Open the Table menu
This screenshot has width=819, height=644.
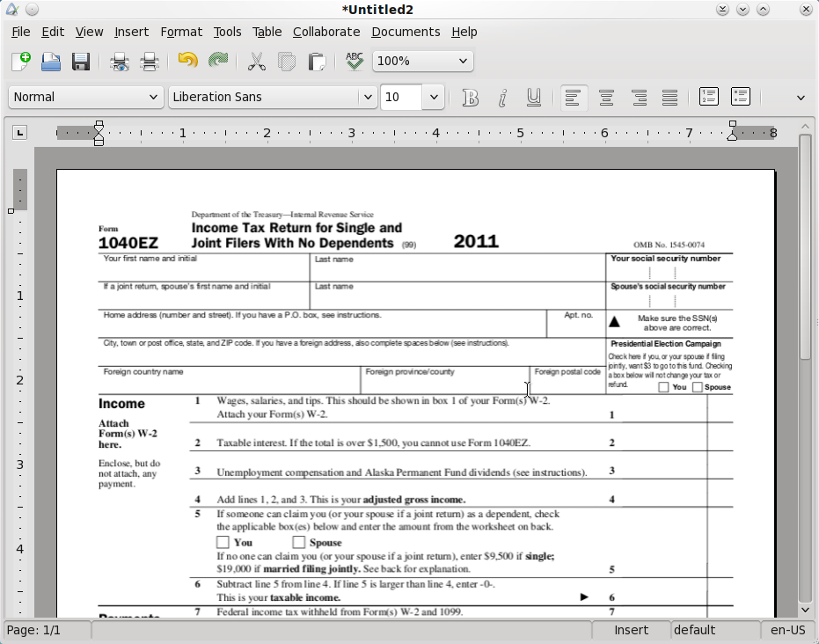click(x=267, y=32)
